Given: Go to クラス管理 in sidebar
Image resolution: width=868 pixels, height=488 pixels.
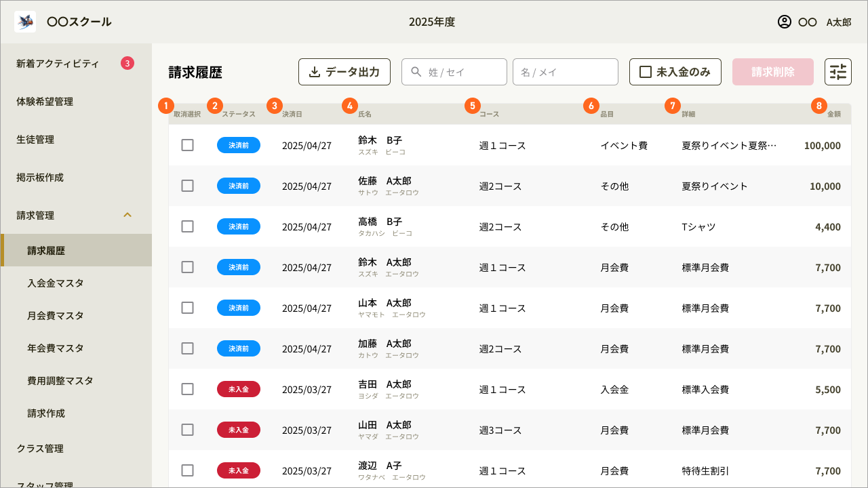Looking at the screenshot, I should pos(41,448).
